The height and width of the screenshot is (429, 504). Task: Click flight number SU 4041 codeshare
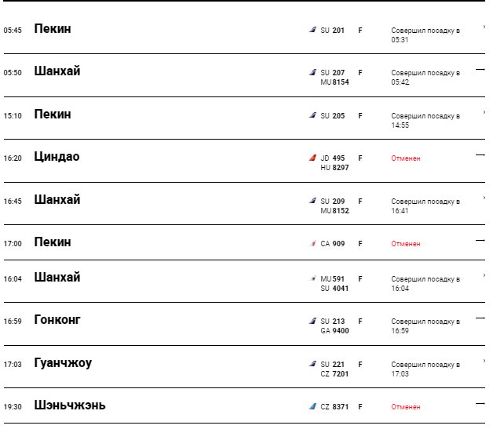click(x=334, y=289)
